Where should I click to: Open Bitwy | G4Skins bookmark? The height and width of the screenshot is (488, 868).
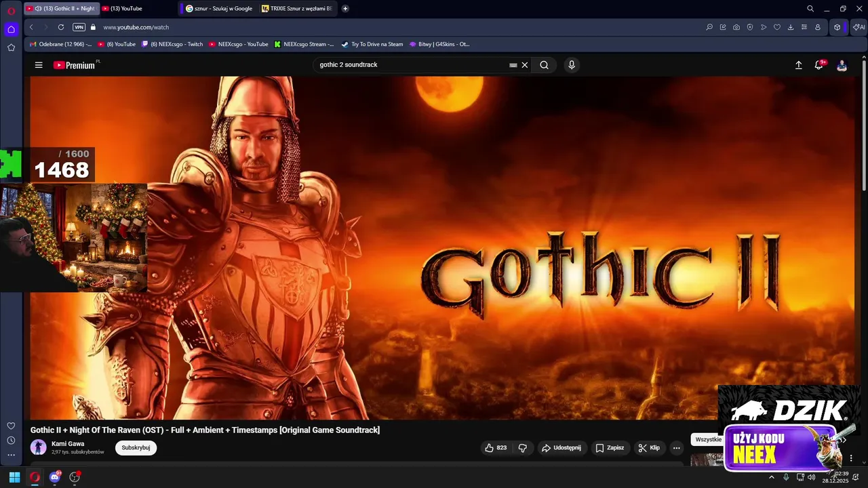pyautogui.click(x=439, y=44)
